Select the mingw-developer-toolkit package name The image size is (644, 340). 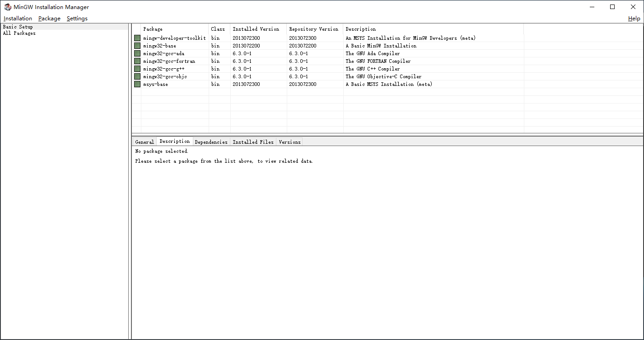(x=174, y=38)
